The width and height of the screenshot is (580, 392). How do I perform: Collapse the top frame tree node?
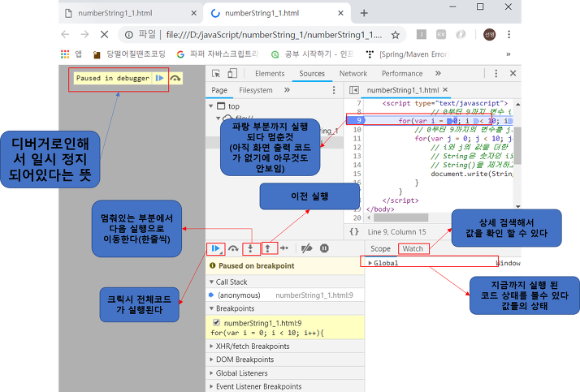(211, 106)
